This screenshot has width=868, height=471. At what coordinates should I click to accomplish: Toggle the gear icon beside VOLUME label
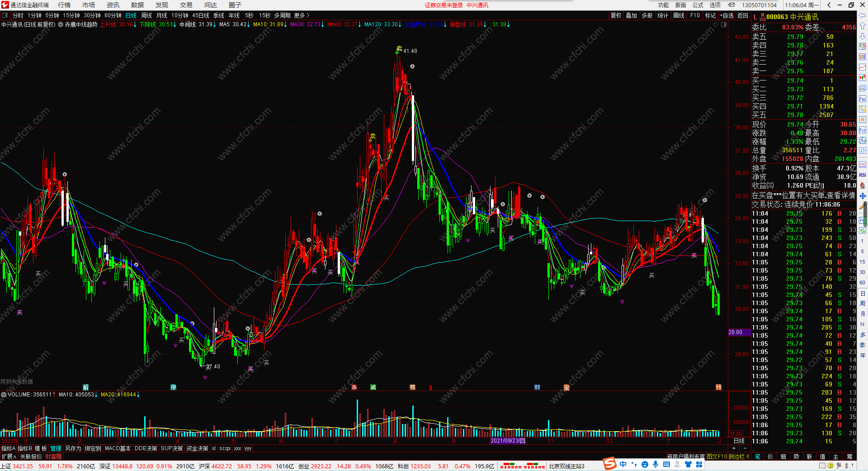[x=4, y=395]
